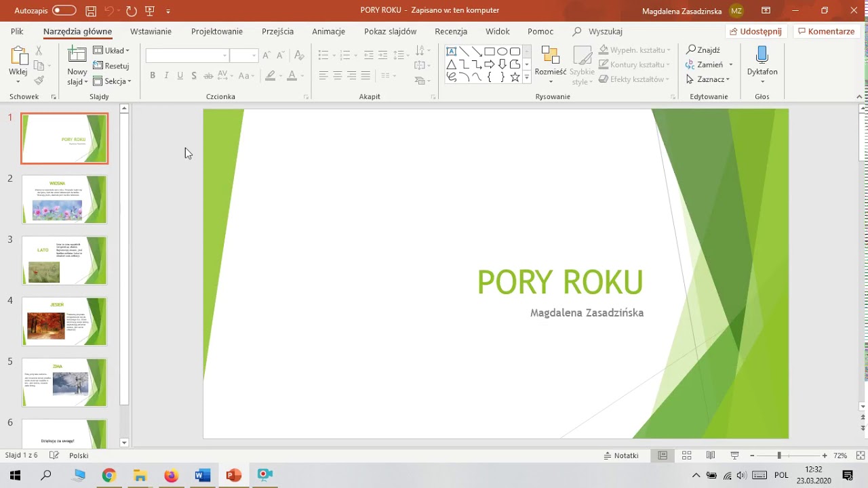
Task: Click the zoom slider handle
Action: 779,455
